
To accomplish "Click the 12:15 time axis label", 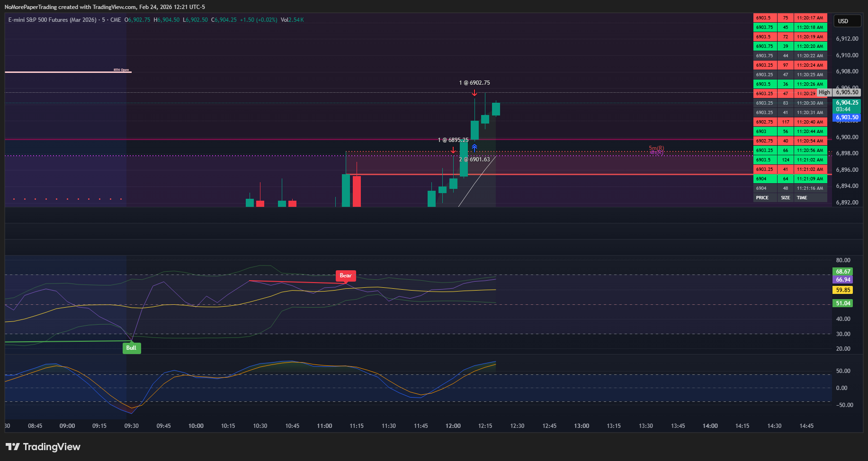I will click(485, 426).
